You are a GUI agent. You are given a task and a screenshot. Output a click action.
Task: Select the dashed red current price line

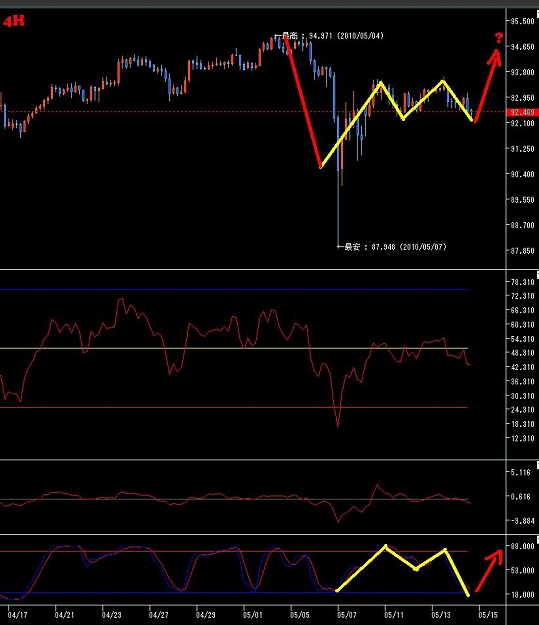(x=253, y=112)
